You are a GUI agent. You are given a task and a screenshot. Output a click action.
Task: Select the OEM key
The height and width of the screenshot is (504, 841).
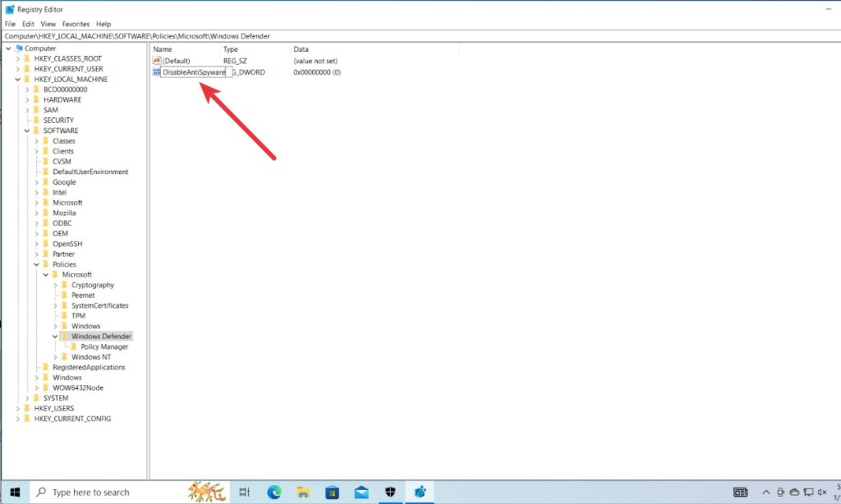(x=60, y=234)
